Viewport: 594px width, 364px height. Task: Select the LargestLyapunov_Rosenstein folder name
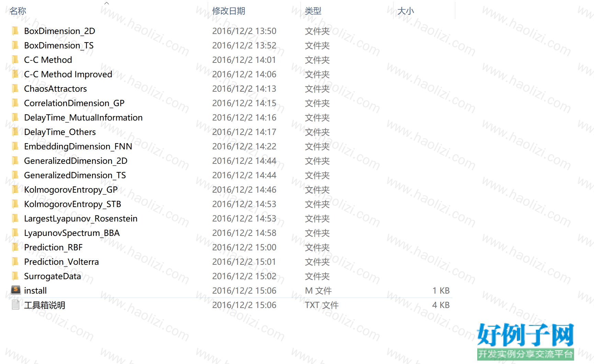[81, 219]
